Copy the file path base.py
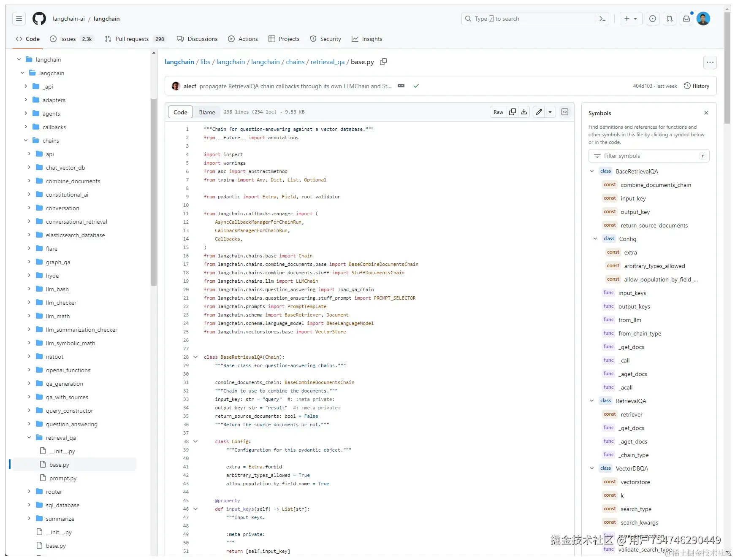The height and width of the screenshot is (560, 735). point(383,62)
